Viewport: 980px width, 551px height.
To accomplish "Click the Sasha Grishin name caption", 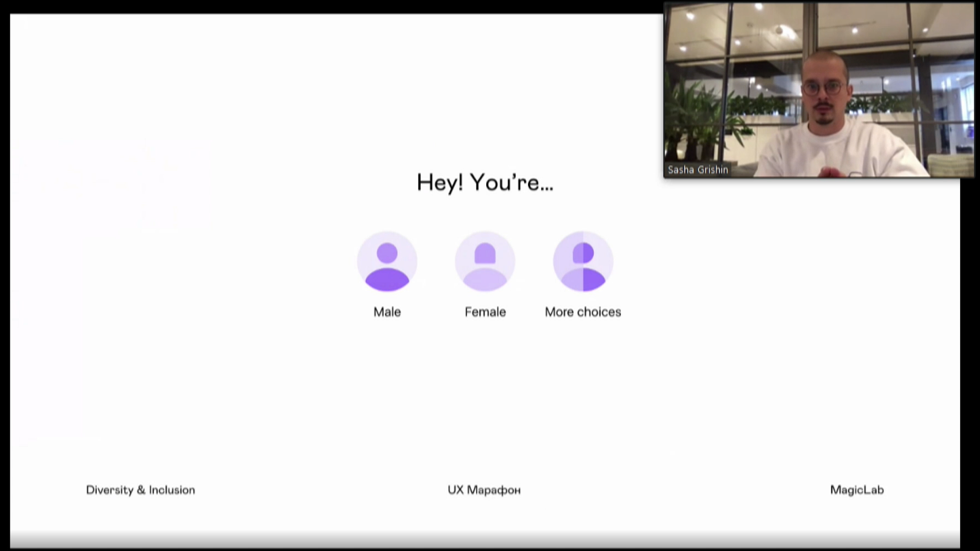I will click(x=697, y=170).
